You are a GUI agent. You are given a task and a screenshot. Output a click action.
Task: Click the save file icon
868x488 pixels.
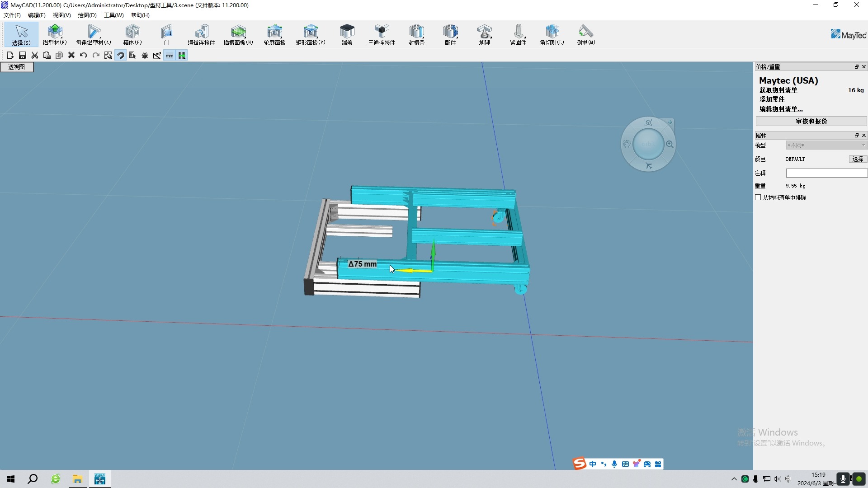click(22, 56)
